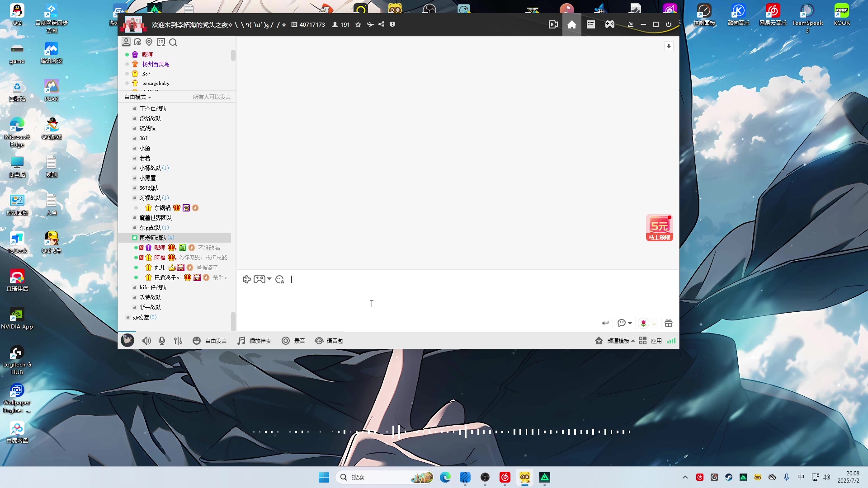Select the 岱岱战队 channel
The image size is (868, 488).
click(150, 118)
